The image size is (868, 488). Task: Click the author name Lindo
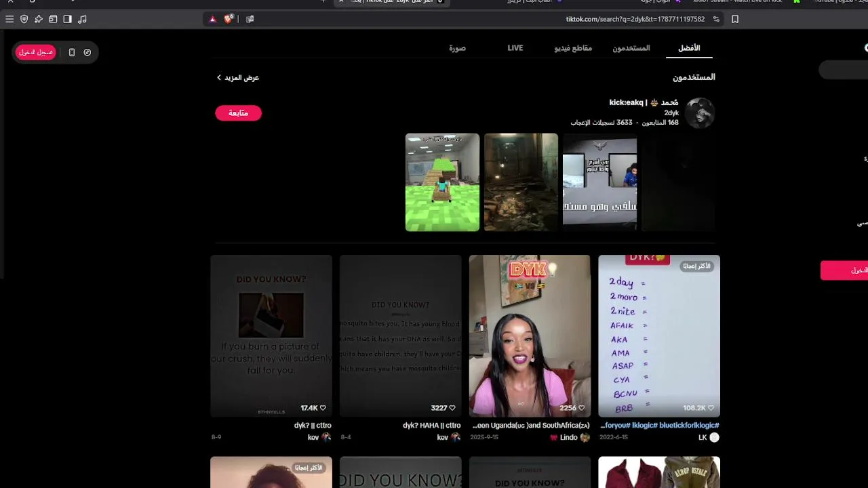569,438
